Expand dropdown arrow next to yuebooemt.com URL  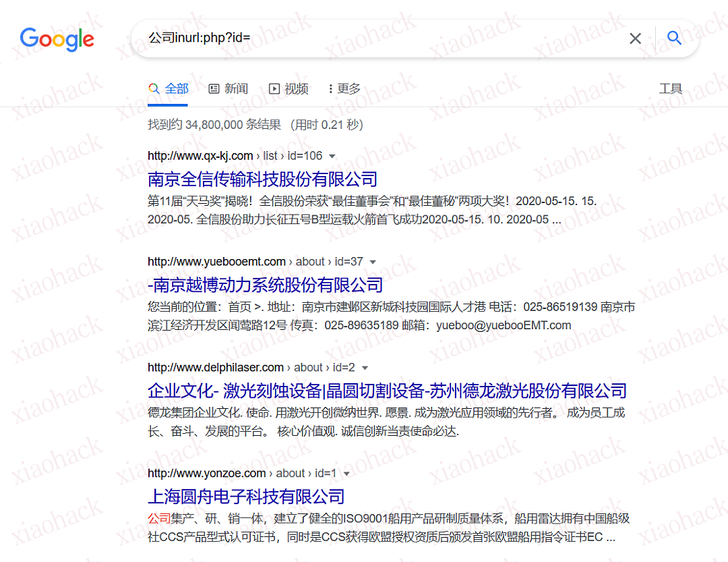point(373,262)
